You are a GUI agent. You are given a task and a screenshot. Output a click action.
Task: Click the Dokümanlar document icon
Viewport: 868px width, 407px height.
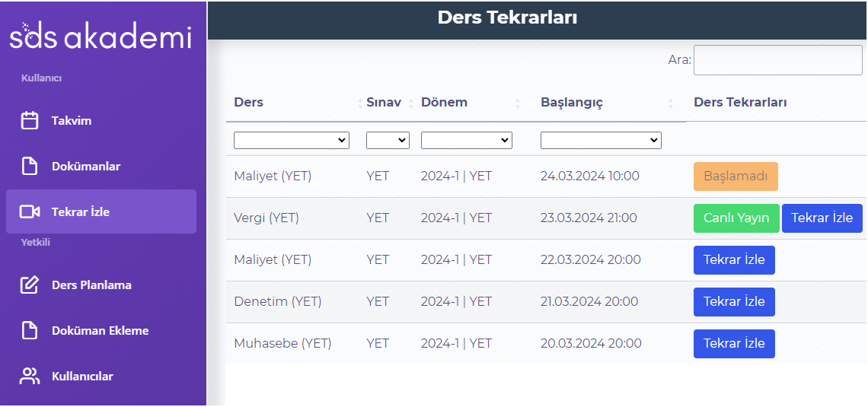click(30, 166)
